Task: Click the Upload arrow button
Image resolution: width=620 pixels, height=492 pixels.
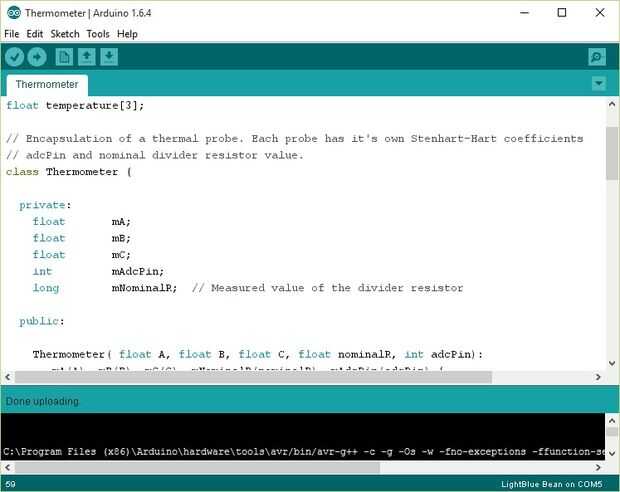Action: coord(37,57)
